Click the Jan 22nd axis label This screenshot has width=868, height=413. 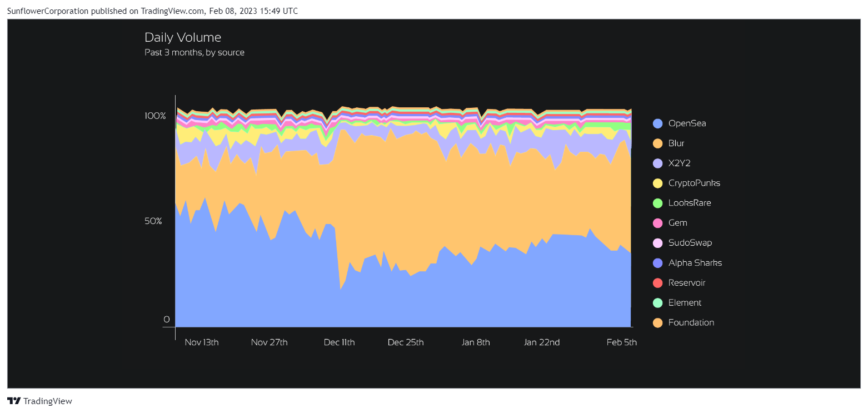click(x=542, y=342)
